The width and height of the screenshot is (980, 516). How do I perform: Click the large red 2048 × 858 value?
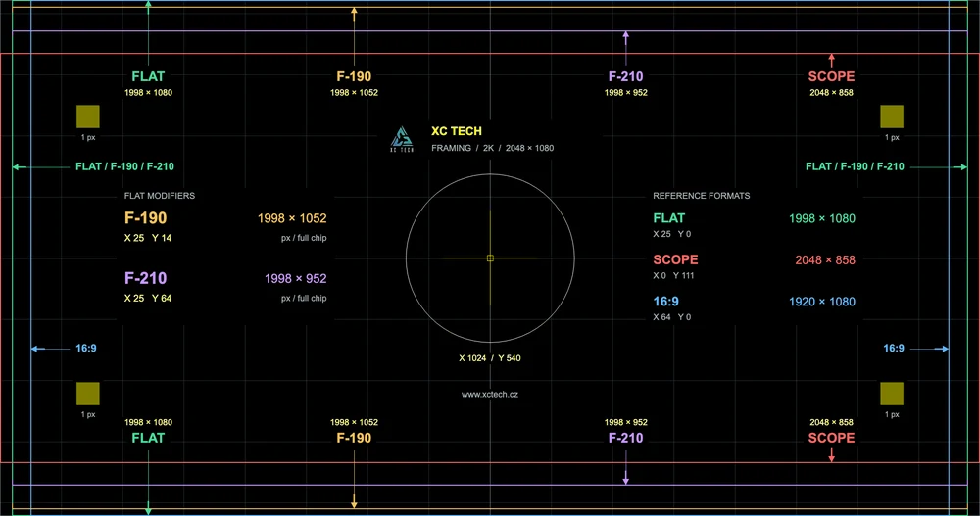(x=825, y=259)
